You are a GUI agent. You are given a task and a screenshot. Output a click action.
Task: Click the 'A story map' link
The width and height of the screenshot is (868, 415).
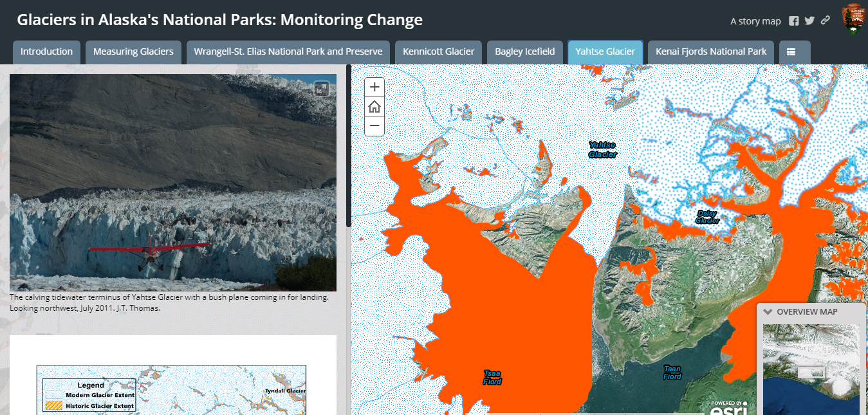click(x=755, y=21)
